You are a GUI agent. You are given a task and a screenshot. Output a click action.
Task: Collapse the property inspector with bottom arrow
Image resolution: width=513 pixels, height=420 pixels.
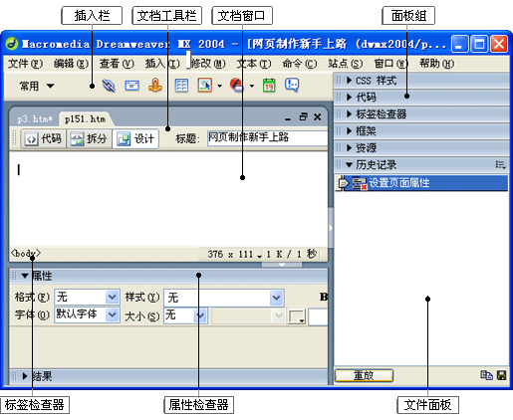click(282, 265)
